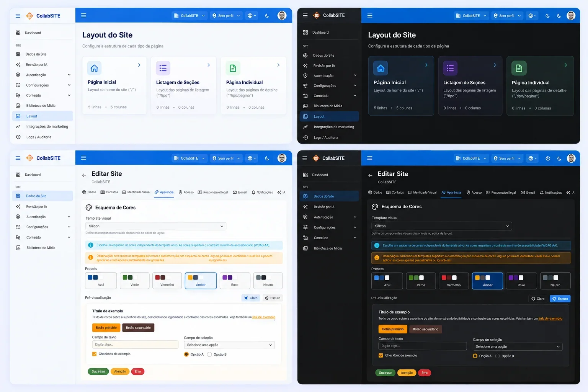
Task: Open Página Individual card arrow in dark Layout screen
Action: (x=565, y=65)
